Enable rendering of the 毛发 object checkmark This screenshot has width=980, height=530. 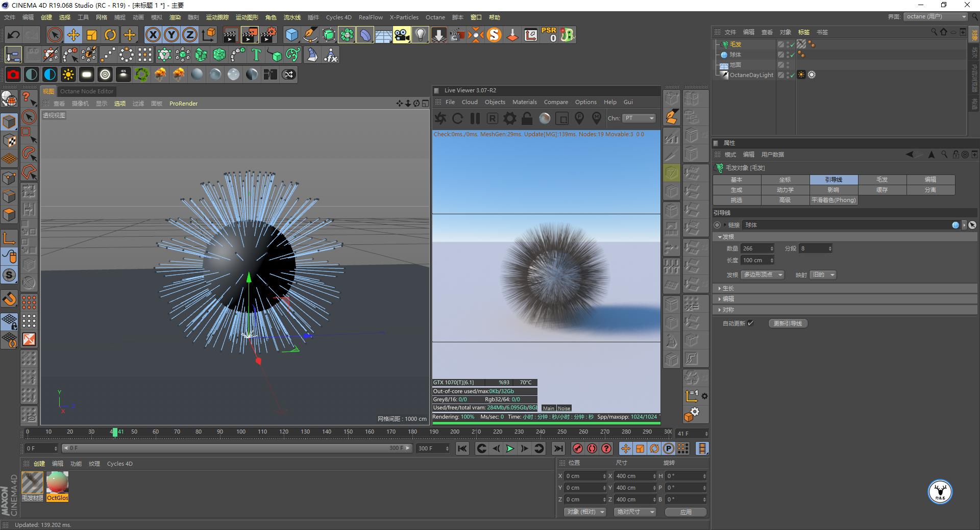792,44
